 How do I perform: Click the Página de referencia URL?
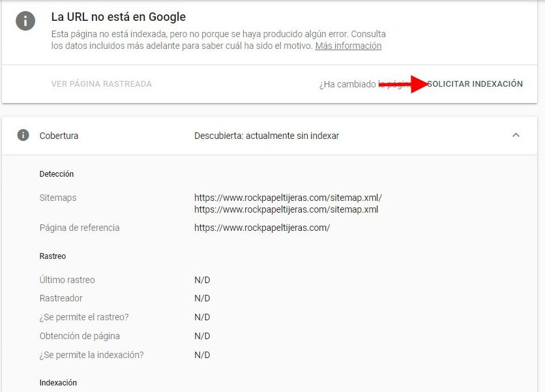click(262, 228)
